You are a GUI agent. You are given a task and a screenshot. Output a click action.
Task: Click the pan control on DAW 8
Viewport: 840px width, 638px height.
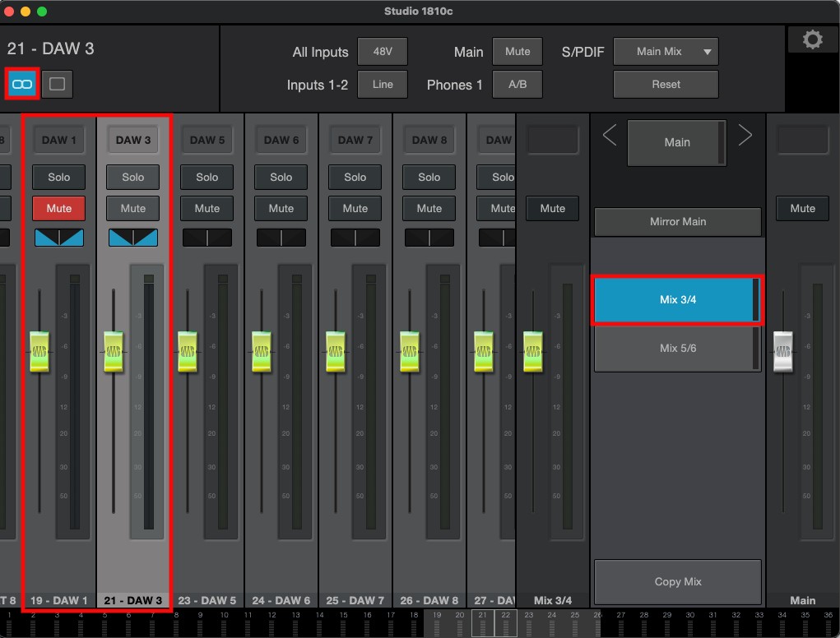[x=429, y=238]
